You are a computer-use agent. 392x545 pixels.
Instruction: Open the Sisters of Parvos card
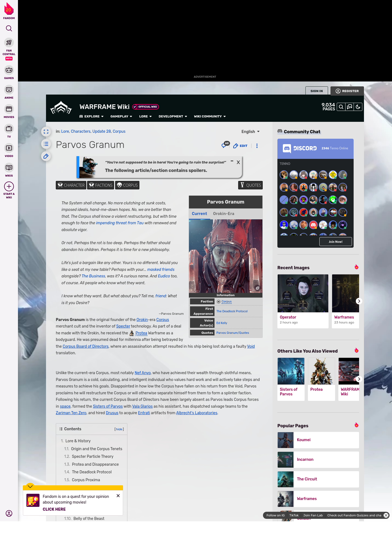pyautogui.click(x=291, y=379)
